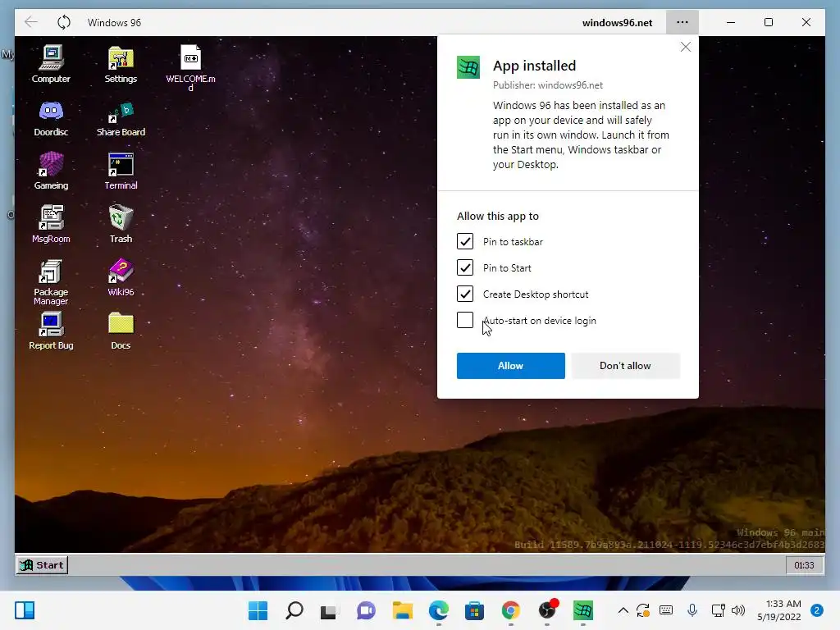Open the taskbar Search icon
The height and width of the screenshot is (630, 840).
point(294,610)
